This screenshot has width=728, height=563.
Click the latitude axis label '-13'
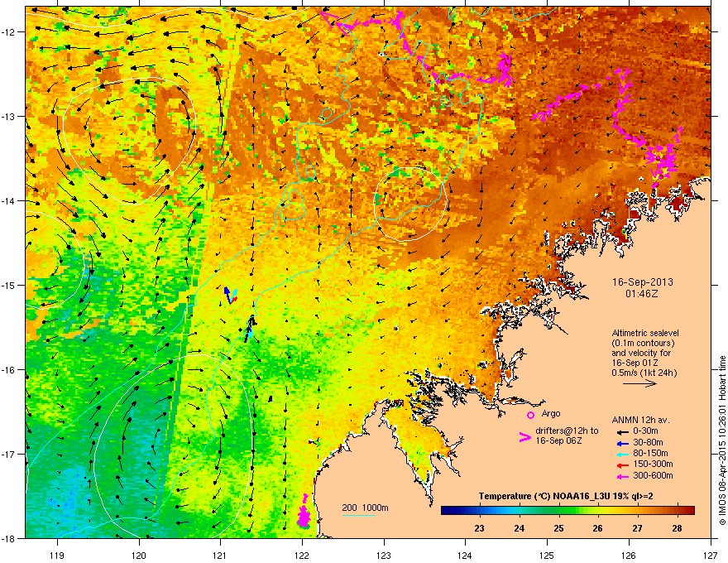click(9, 117)
